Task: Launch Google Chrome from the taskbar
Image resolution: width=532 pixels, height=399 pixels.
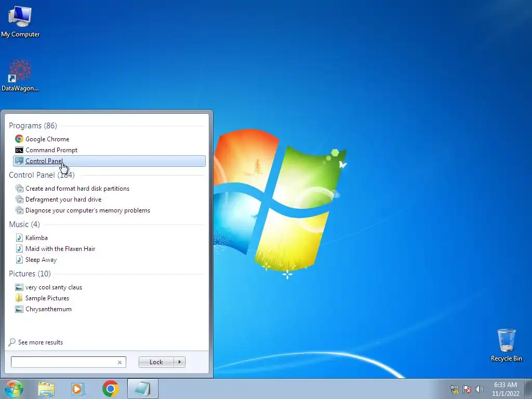Action: coord(110,389)
